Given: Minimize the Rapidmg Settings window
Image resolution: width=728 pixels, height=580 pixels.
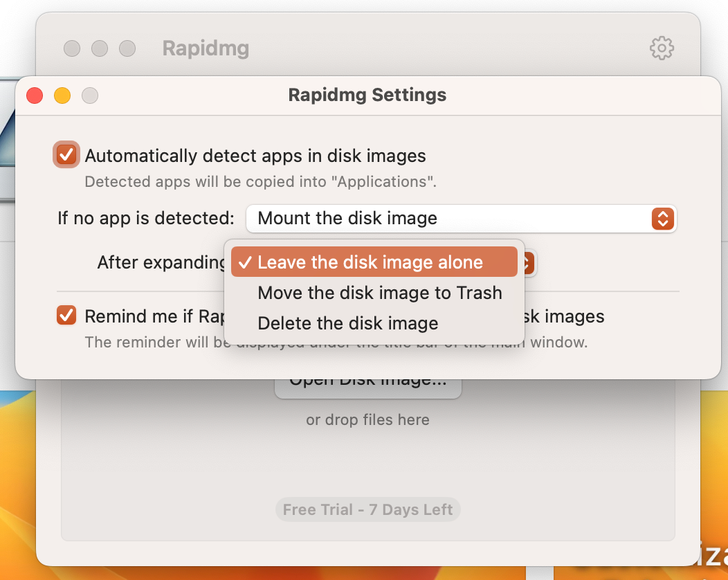Looking at the screenshot, I should tap(62, 96).
